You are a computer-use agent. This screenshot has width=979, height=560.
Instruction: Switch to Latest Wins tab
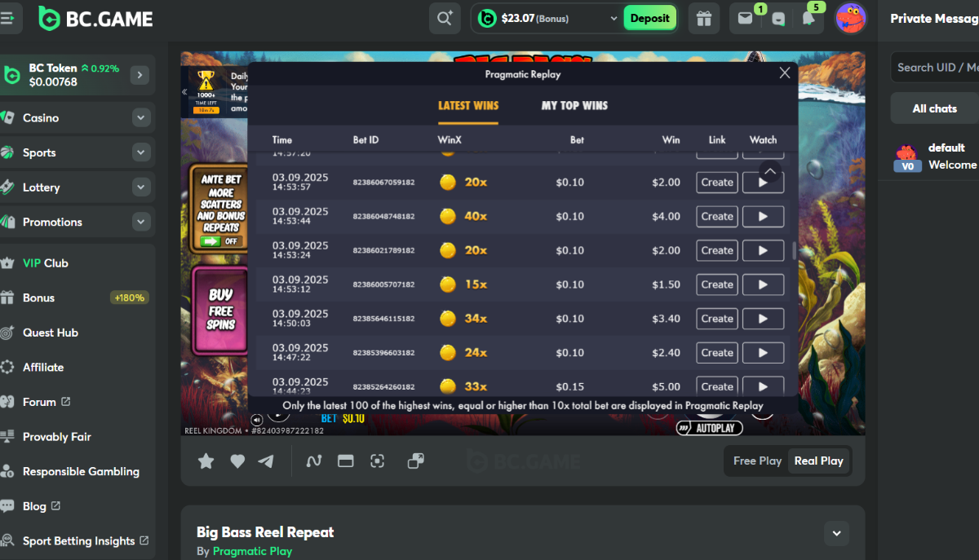[x=468, y=105]
